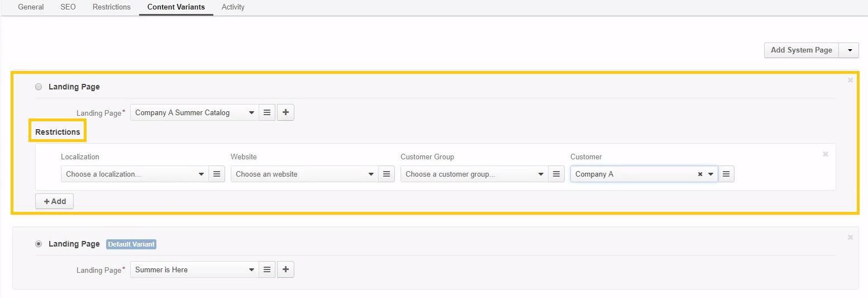Viewport: 868px width, 298px height.
Task: Set Company A landing page as default variant
Action: (x=39, y=87)
